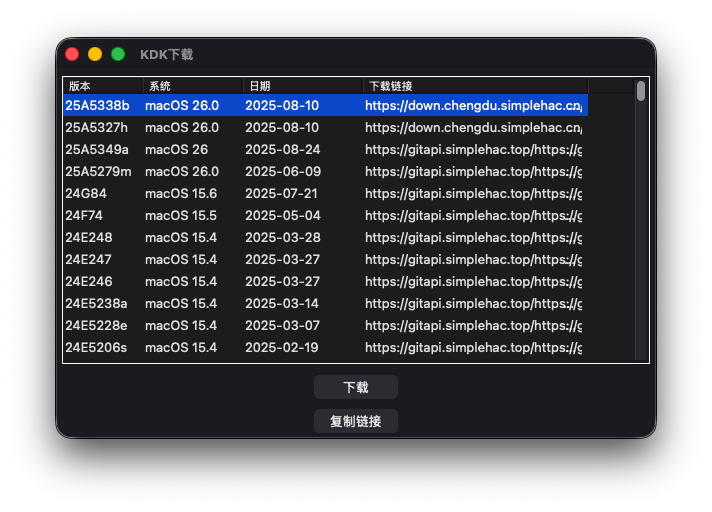Click the vertical scrollbar thumb of the table
Screen dimensions: 712x512
pyautogui.click(x=641, y=91)
